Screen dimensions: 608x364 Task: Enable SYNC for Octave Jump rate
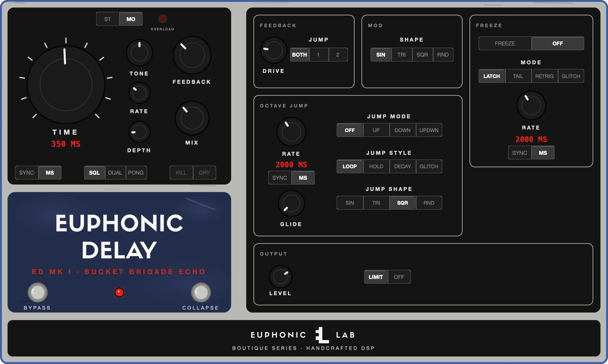click(x=280, y=178)
